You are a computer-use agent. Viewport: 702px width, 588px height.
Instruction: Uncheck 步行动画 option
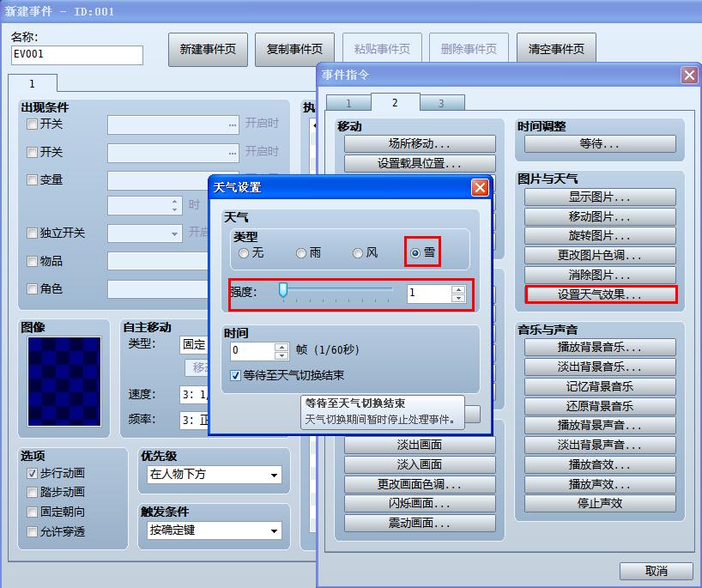[x=32, y=473]
